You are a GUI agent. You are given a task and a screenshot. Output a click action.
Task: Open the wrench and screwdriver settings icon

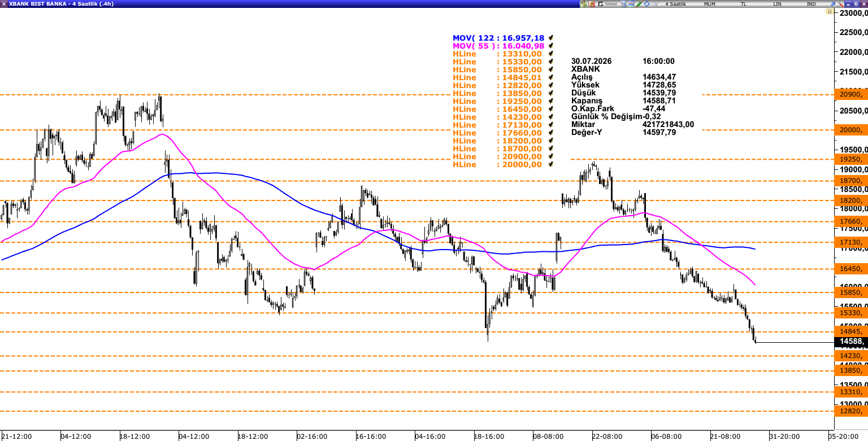[840, 4]
